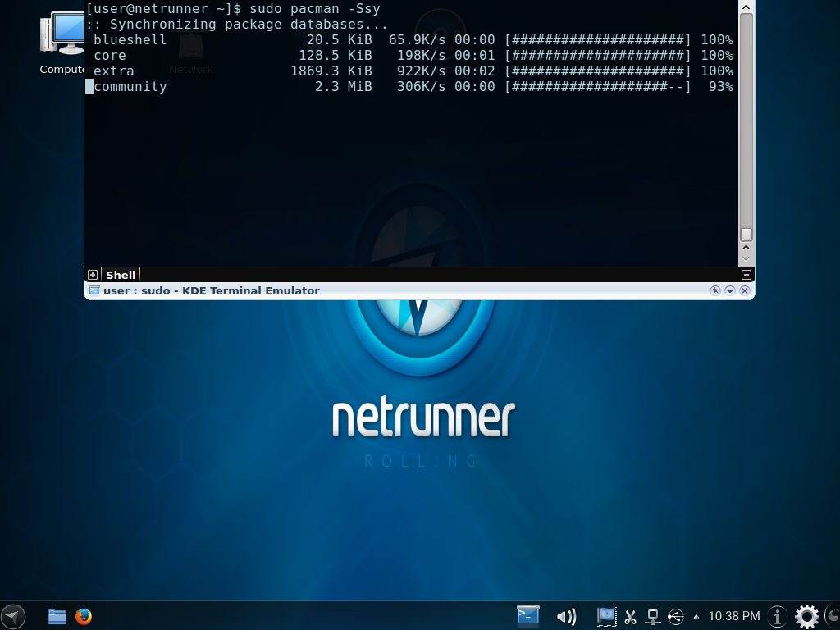
Task: Open the volume control in system tray
Action: tap(566, 617)
